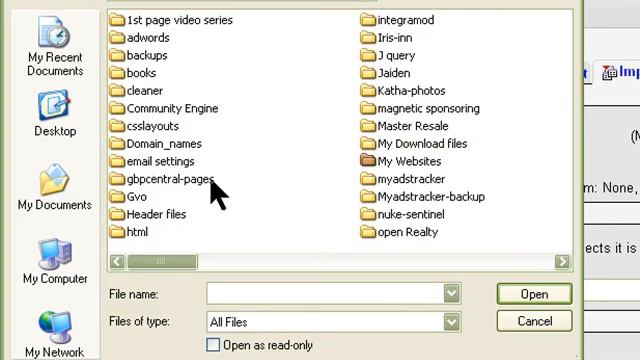Viewport: 640px width, 360px height.
Task: Select the 1st page video series folder icon
Action: [117, 20]
